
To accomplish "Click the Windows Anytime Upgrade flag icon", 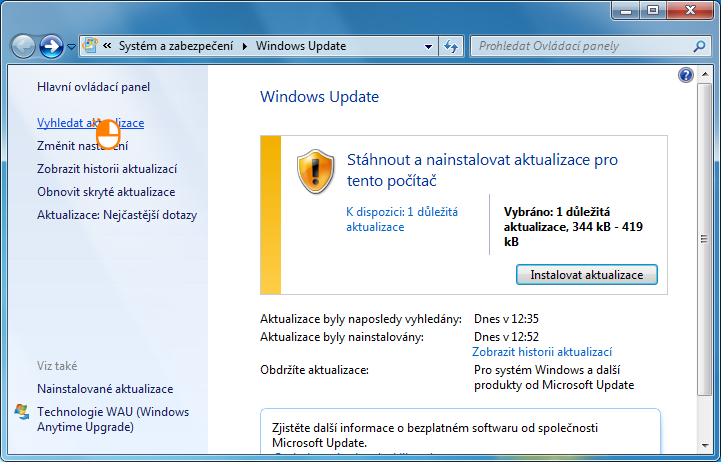I will [x=22, y=412].
